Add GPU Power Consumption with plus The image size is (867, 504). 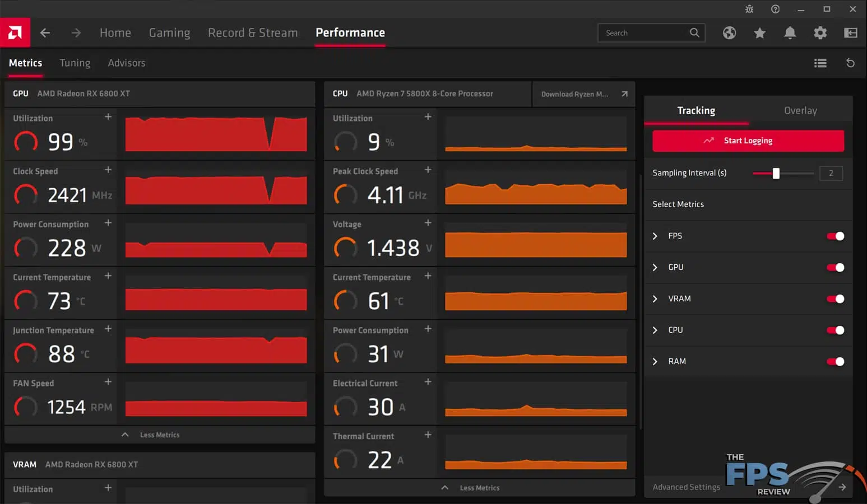click(108, 223)
